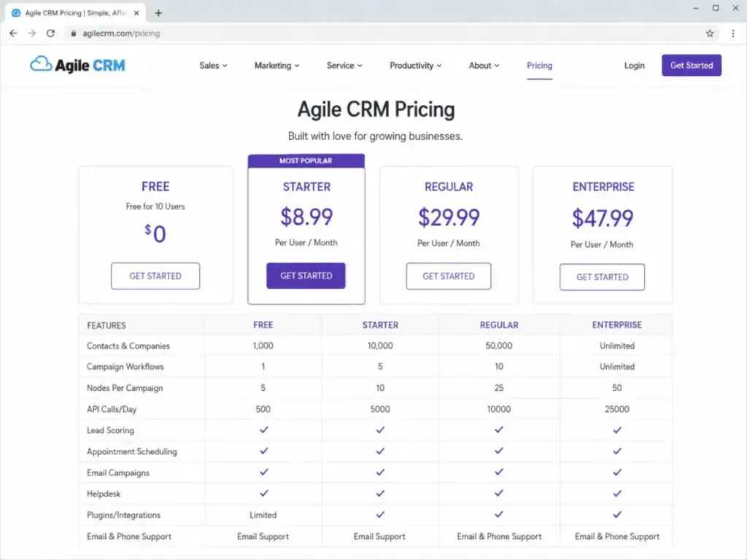Expand the Marketing dropdown menu
Image resolution: width=747 pixels, height=560 pixels.
(x=276, y=66)
